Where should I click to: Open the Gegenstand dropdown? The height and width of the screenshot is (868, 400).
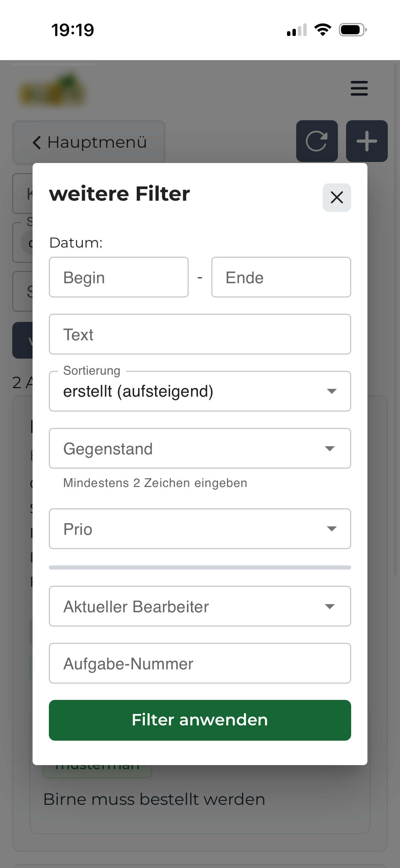point(200,448)
